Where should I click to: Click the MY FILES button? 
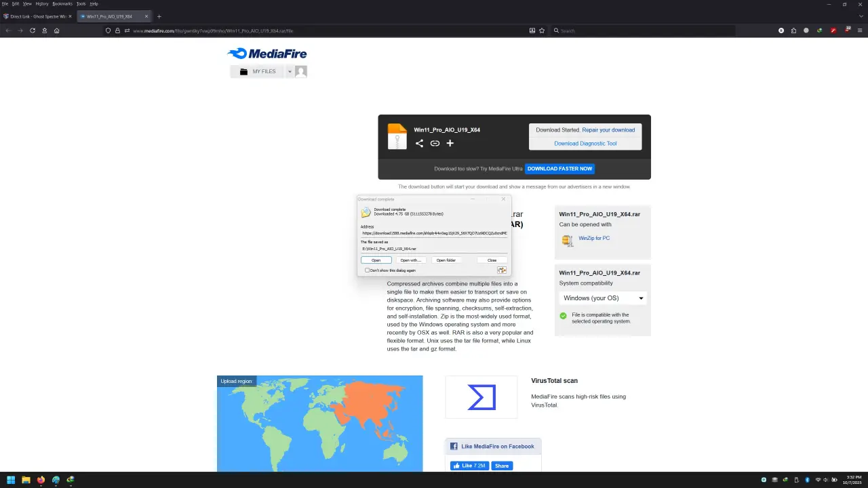pyautogui.click(x=258, y=71)
